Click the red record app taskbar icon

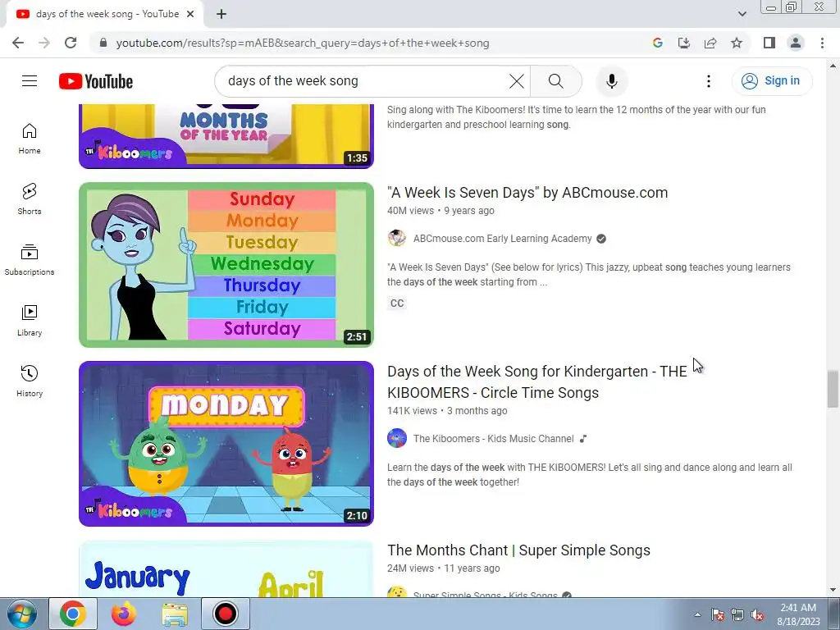pos(225,614)
